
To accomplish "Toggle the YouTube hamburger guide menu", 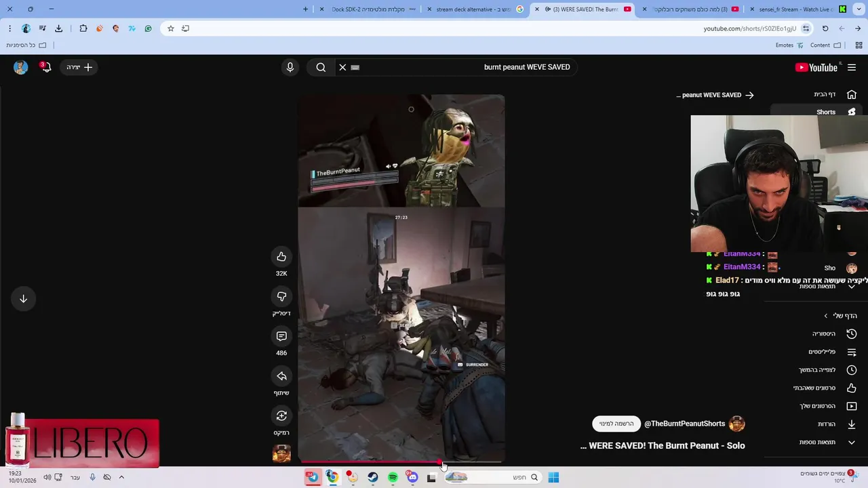I will [852, 67].
